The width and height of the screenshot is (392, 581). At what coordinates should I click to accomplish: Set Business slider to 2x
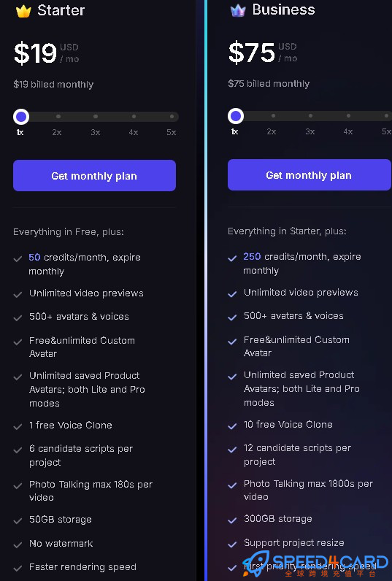(x=273, y=115)
